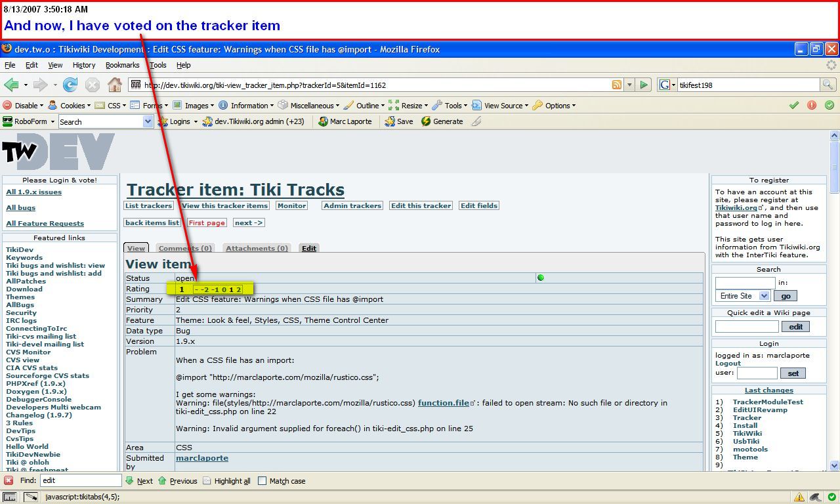The width and height of the screenshot is (840, 504).
Task: Open the Information dropdown
Action: click(x=246, y=105)
